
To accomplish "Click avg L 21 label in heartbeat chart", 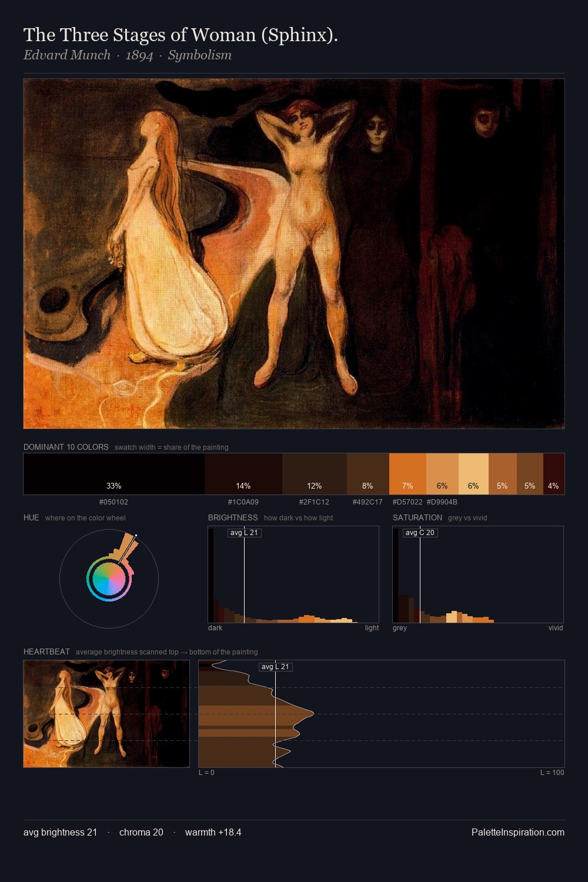I will tap(276, 667).
